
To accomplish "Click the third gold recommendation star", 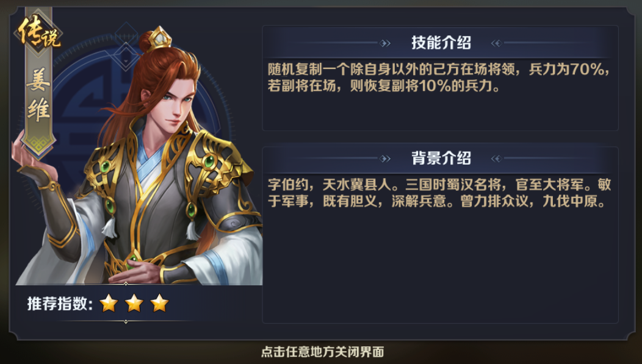I will pyautogui.click(x=159, y=304).
